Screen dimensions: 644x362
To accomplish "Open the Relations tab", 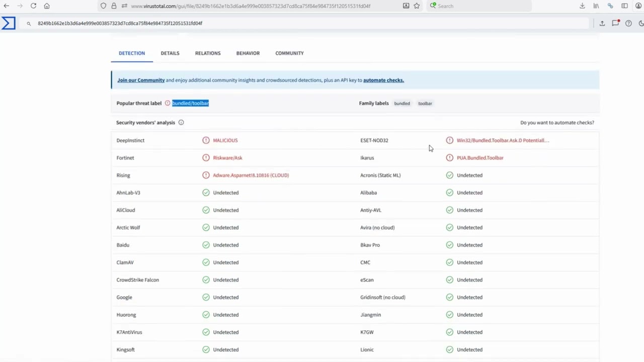I will [x=208, y=53].
